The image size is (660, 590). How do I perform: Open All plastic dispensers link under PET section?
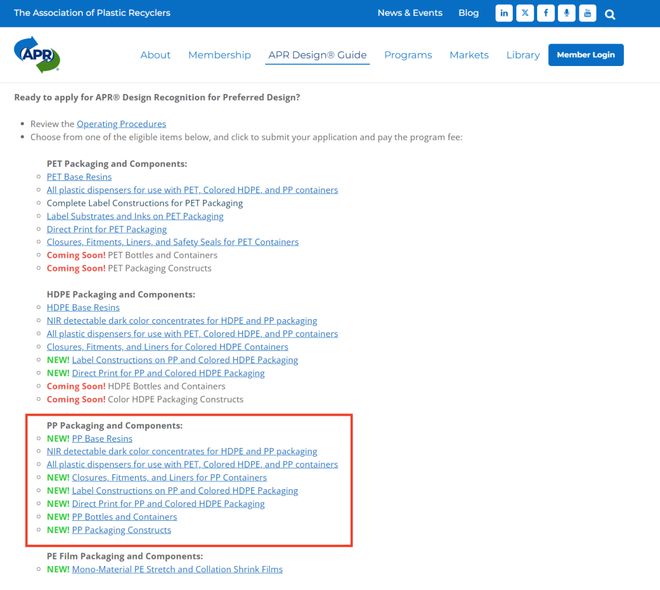(x=192, y=190)
